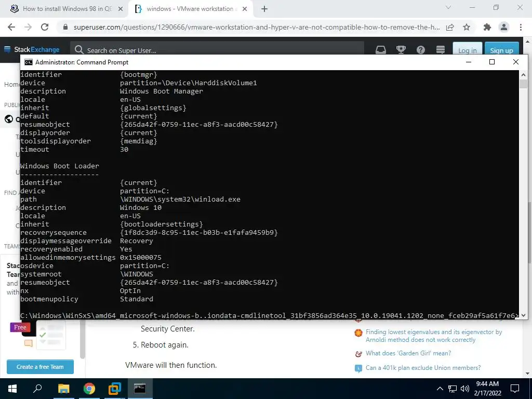Click the network tray icon

click(453, 389)
